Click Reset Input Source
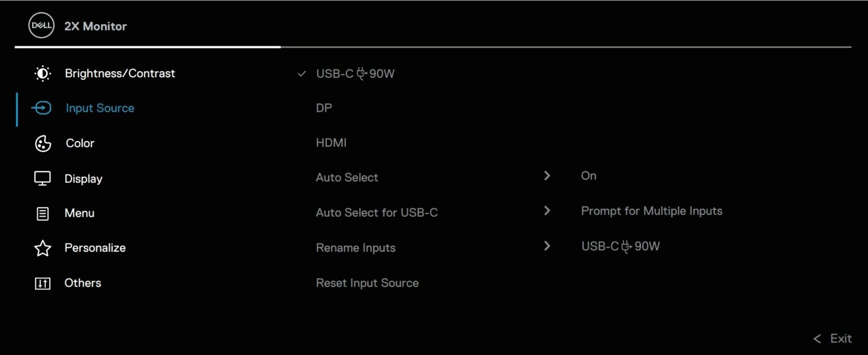The height and width of the screenshot is (355, 868). click(367, 283)
